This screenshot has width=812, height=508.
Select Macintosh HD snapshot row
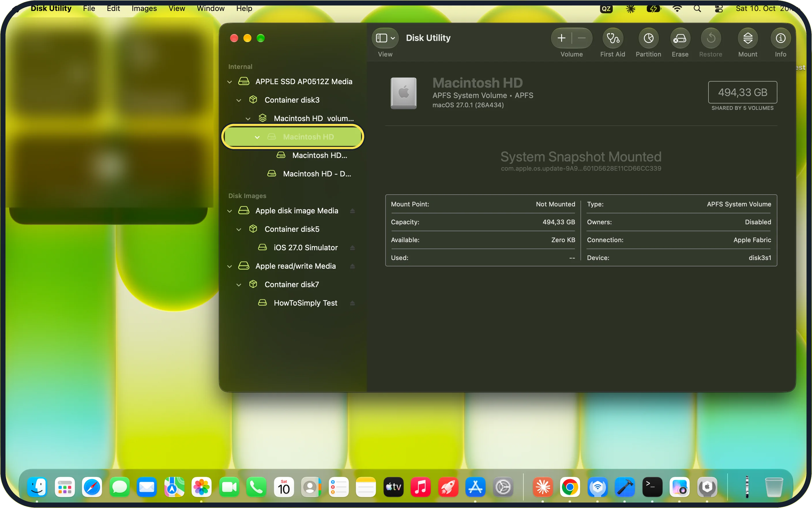293,155
